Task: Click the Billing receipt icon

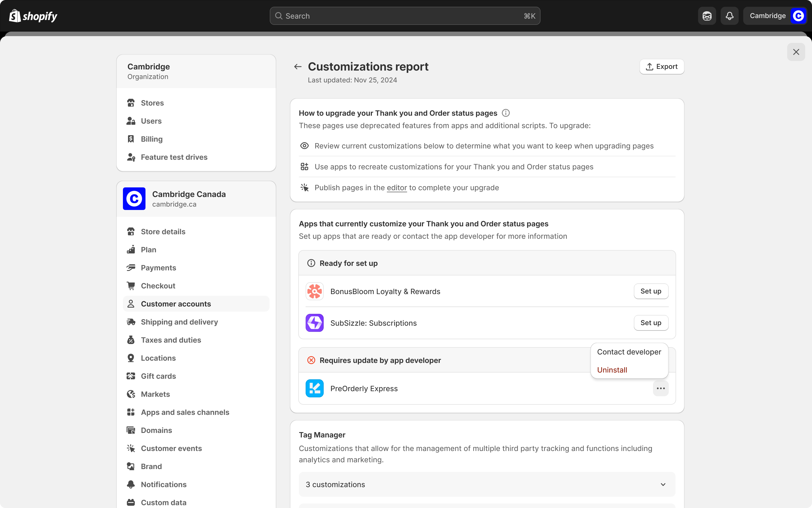Action: 131,139
